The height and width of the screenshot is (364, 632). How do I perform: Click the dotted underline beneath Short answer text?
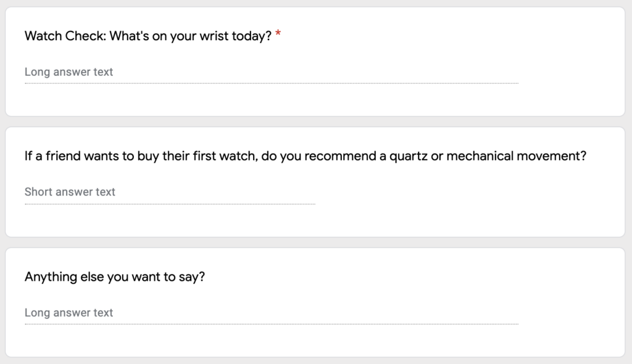coord(170,204)
